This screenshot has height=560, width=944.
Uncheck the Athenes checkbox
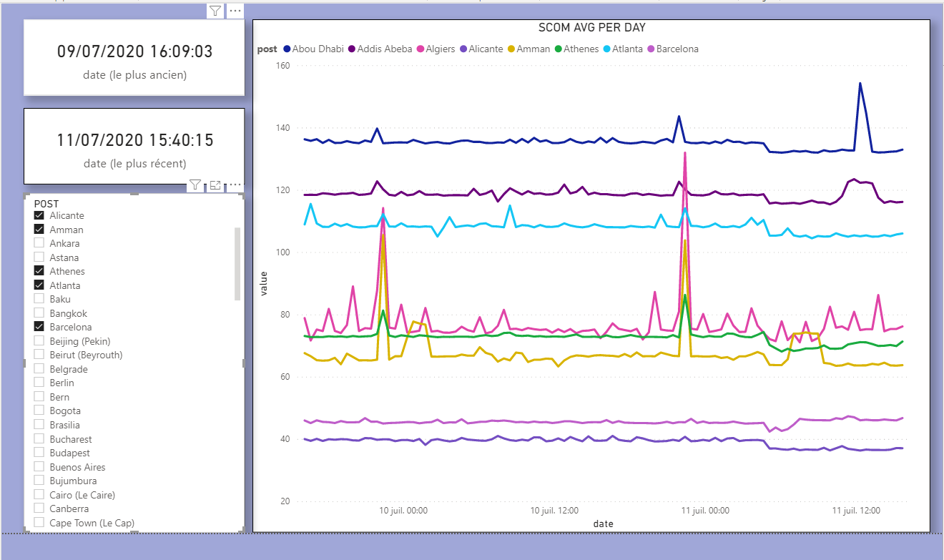39,271
